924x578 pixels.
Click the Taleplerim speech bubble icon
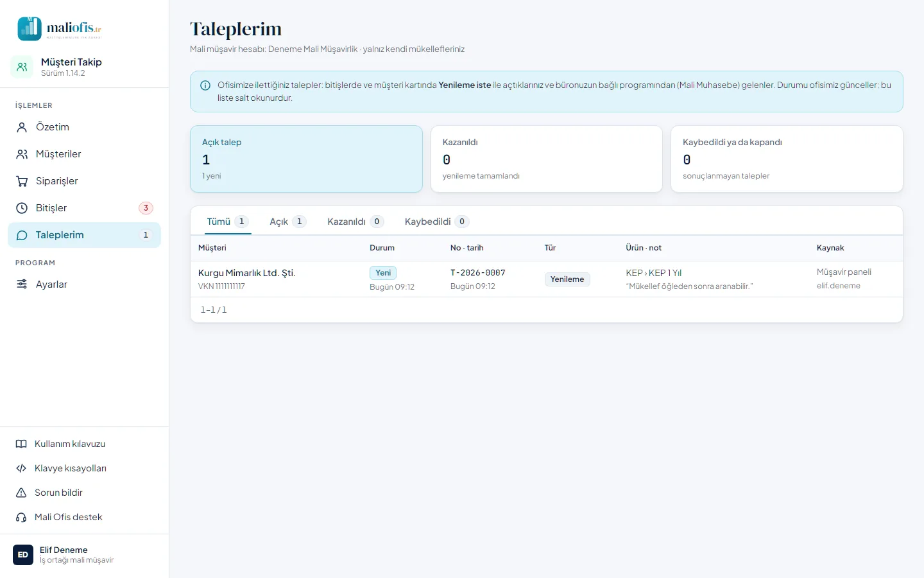(x=22, y=235)
